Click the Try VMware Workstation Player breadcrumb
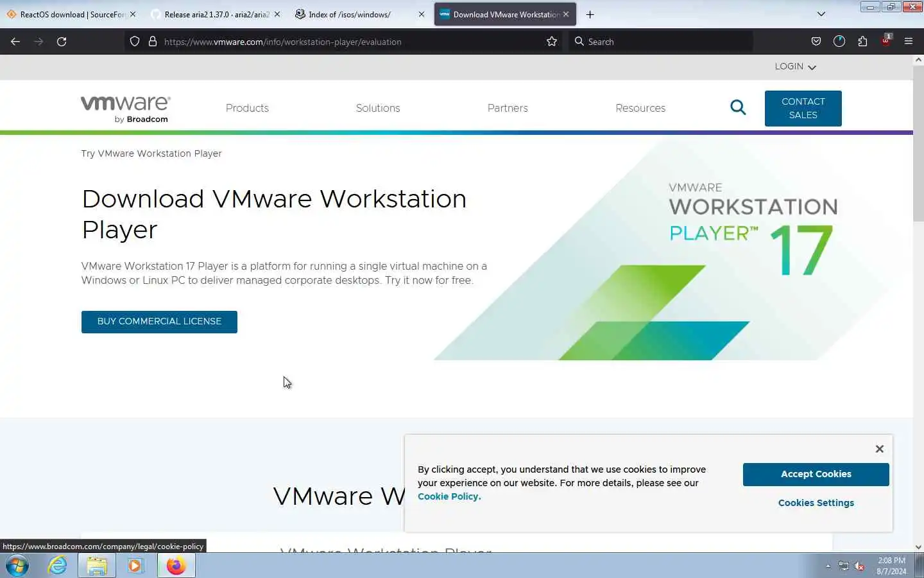The width and height of the screenshot is (924, 578). [151, 153]
